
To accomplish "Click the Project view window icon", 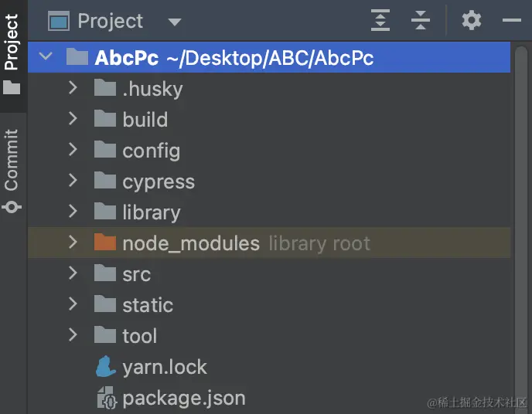I will pos(59,21).
